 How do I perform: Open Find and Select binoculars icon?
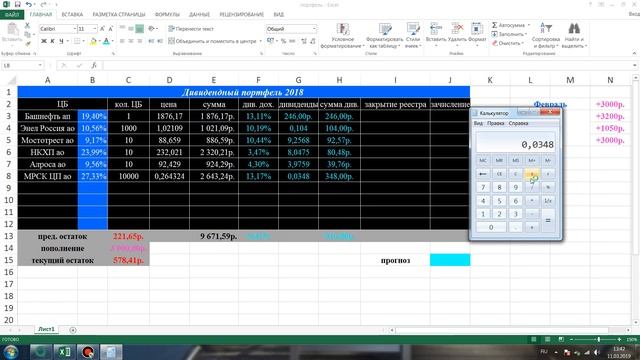click(x=574, y=29)
